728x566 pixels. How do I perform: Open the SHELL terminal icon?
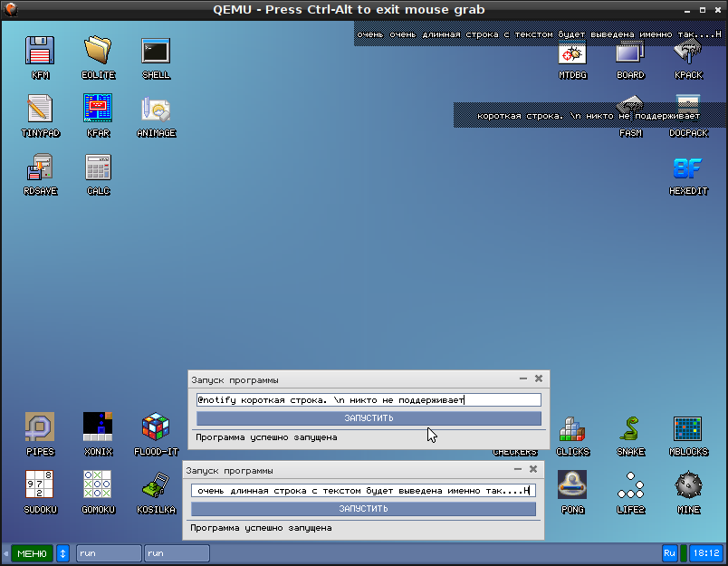[x=156, y=53]
